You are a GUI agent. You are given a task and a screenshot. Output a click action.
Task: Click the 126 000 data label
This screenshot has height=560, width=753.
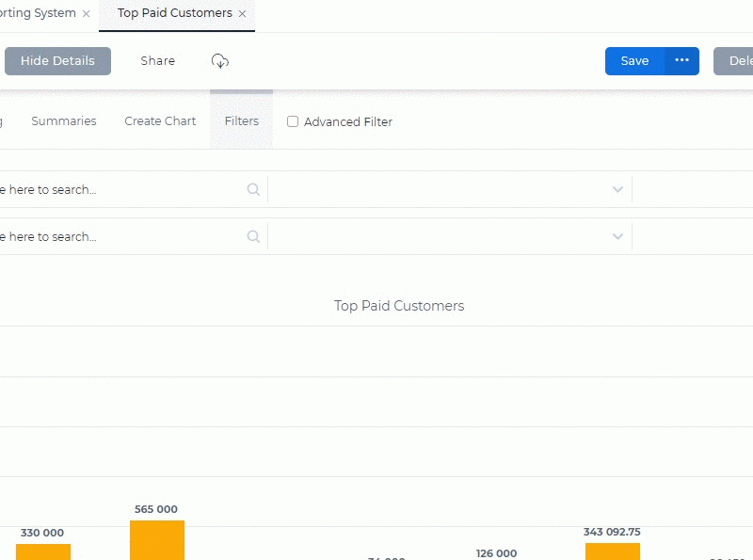(x=497, y=553)
